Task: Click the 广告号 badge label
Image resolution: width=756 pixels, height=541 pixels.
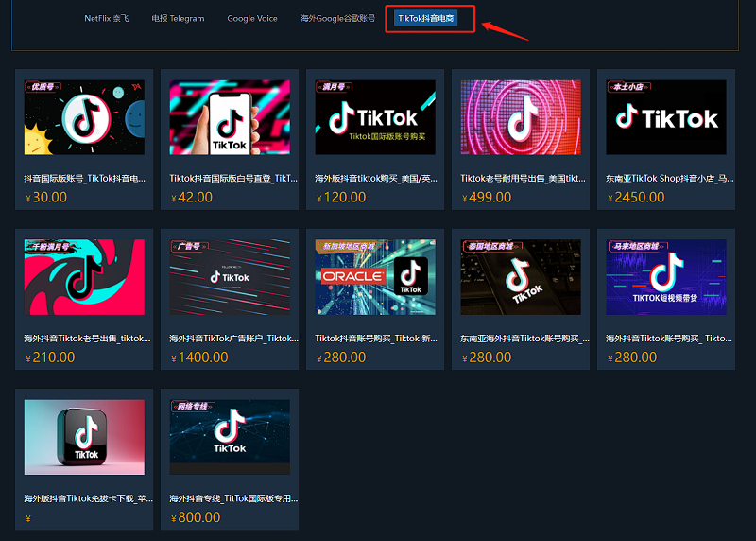Action: click(x=188, y=247)
